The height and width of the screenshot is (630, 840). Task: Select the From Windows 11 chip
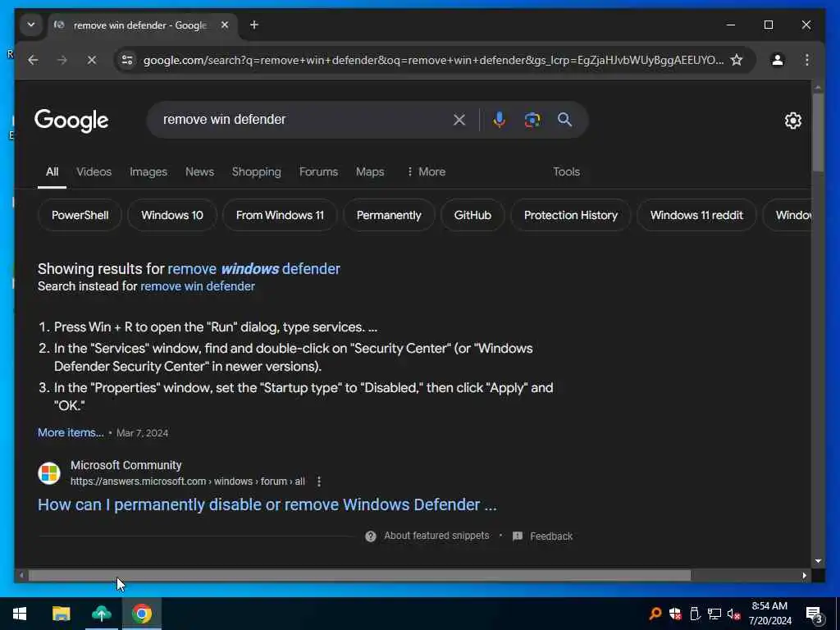click(280, 216)
